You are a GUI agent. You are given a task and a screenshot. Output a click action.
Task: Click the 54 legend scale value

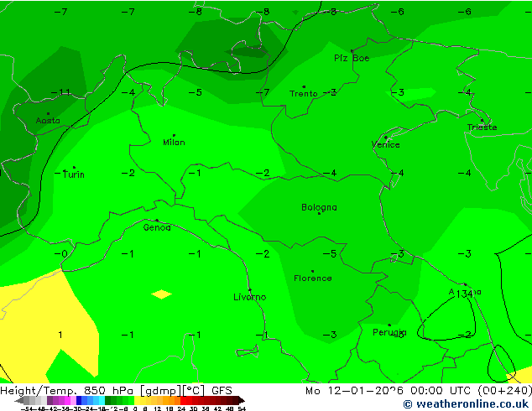(x=242, y=408)
